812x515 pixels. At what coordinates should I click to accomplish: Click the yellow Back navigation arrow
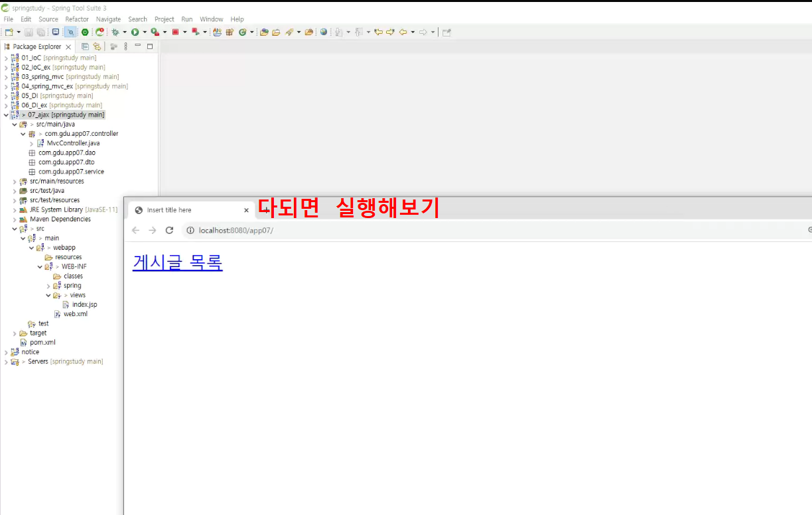coord(403,32)
